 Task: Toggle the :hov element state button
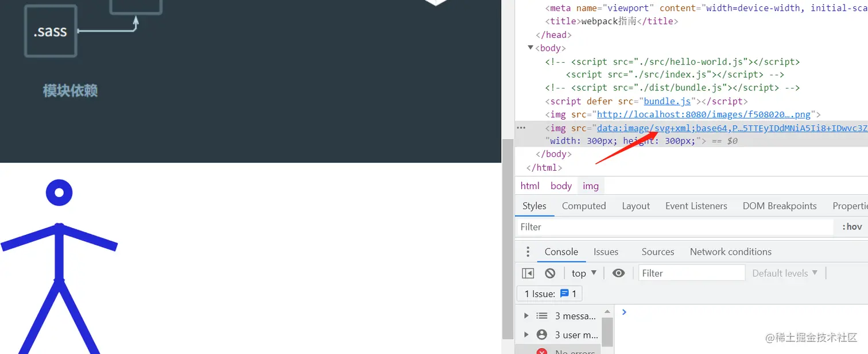[x=852, y=226]
